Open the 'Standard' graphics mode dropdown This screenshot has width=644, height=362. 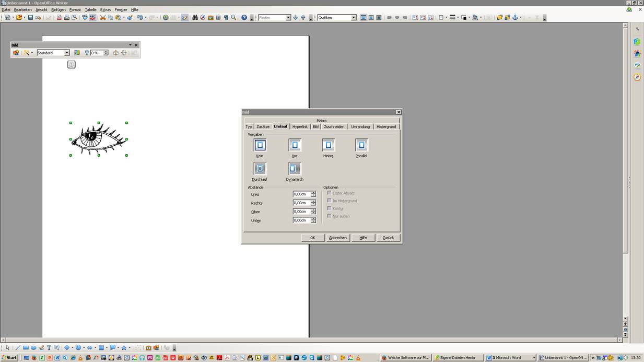pyautogui.click(x=67, y=53)
